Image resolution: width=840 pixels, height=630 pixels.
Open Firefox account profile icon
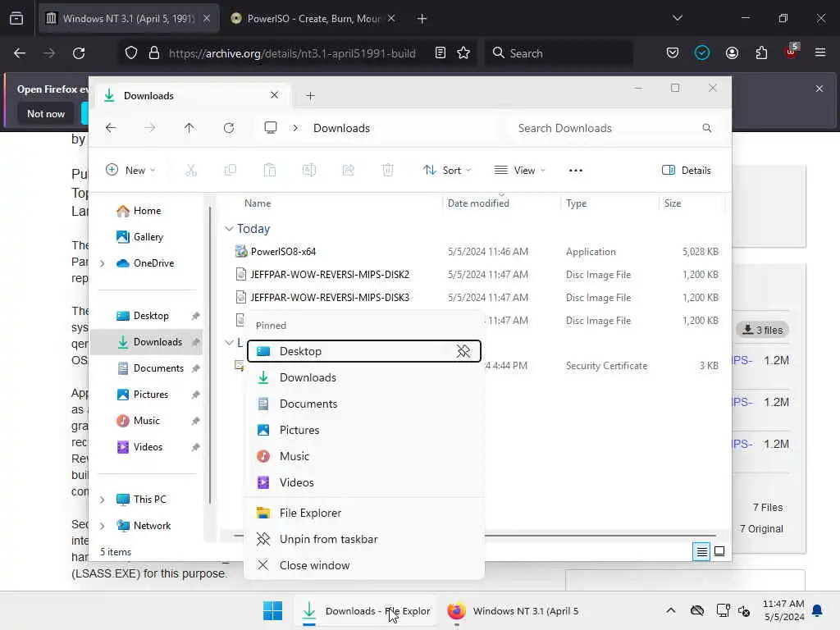[732, 53]
